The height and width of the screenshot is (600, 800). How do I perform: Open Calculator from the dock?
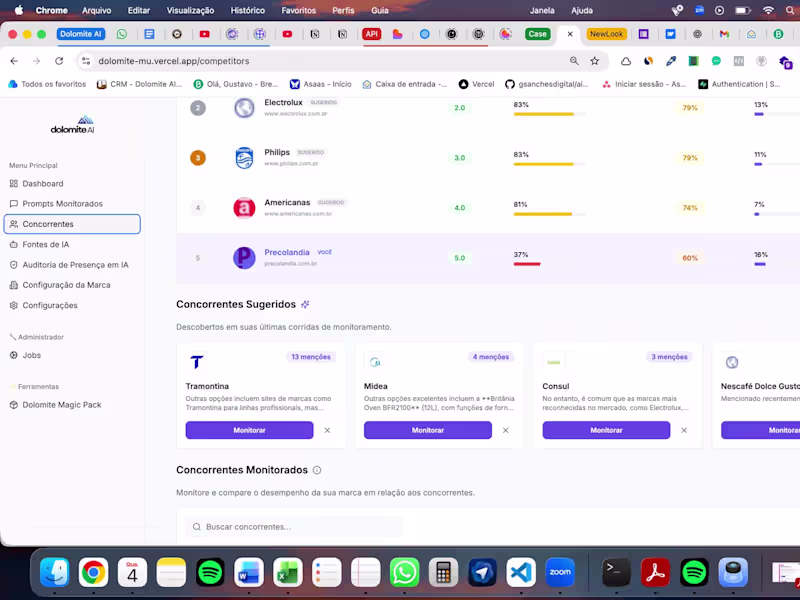[x=443, y=572]
